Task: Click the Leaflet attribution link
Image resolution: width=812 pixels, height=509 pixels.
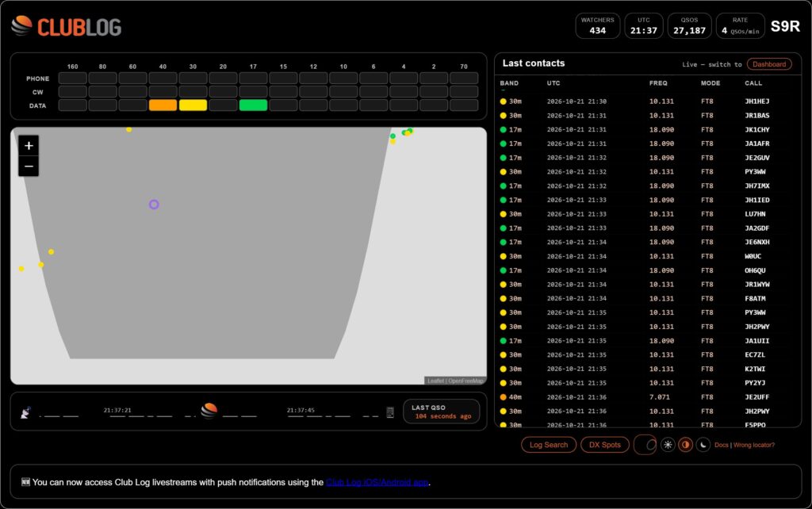Action: click(x=435, y=381)
